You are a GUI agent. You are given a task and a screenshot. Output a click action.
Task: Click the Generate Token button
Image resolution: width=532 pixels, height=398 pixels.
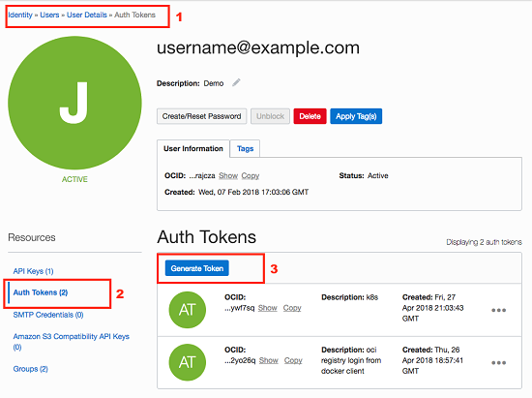196,268
